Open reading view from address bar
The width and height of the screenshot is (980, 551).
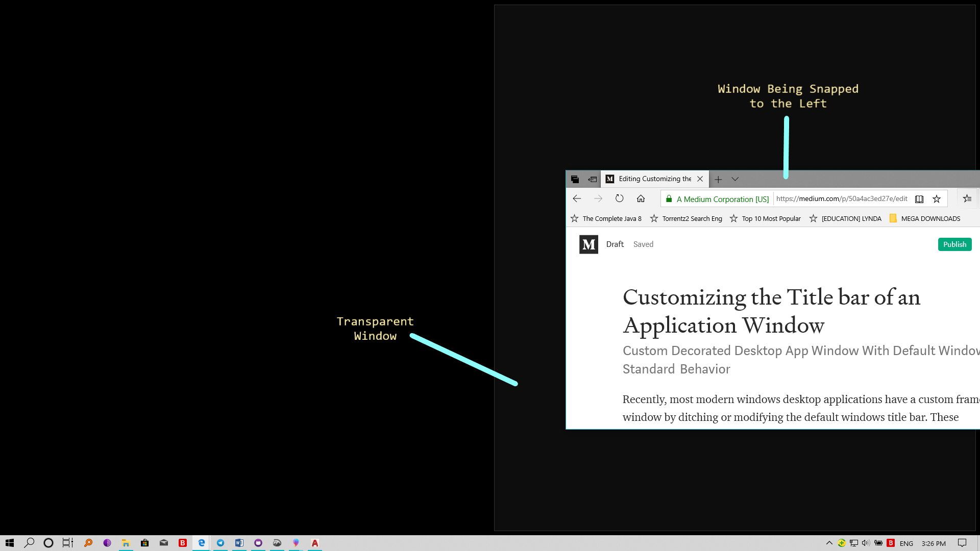[x=919, y=199]
